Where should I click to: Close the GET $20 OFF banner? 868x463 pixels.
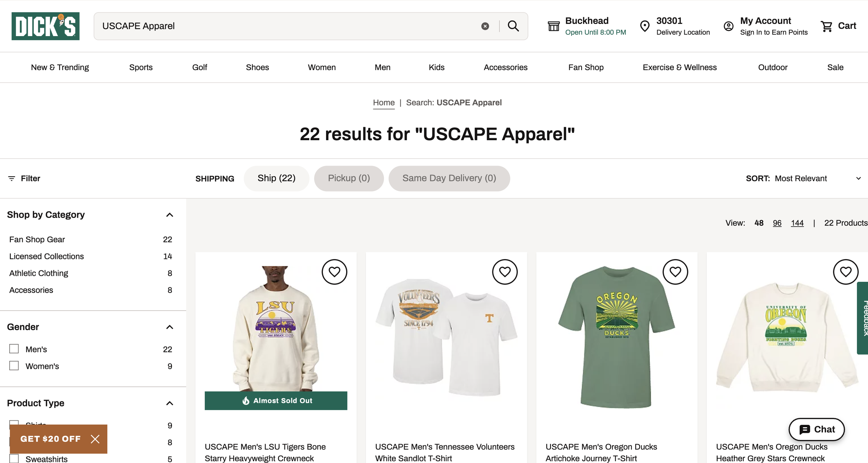tap(95, 439)
